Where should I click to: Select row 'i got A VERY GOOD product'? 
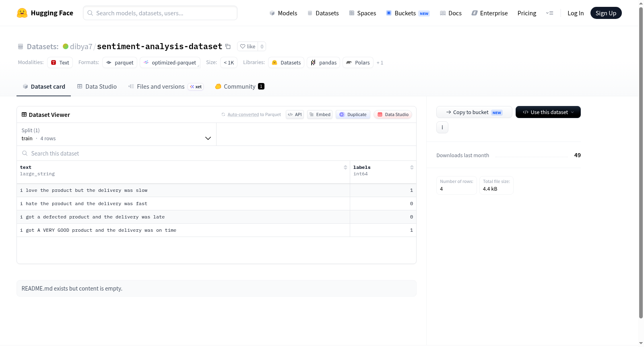click(217, 230)
